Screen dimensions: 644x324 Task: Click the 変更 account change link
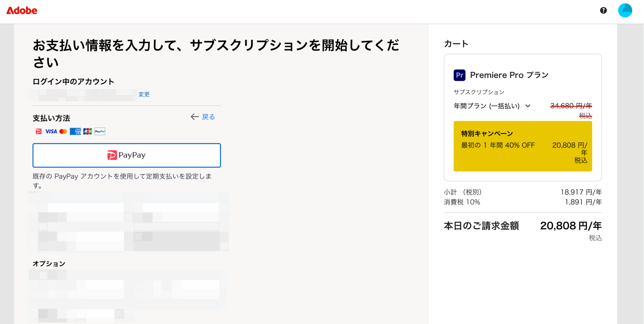(x=144, y=94)
